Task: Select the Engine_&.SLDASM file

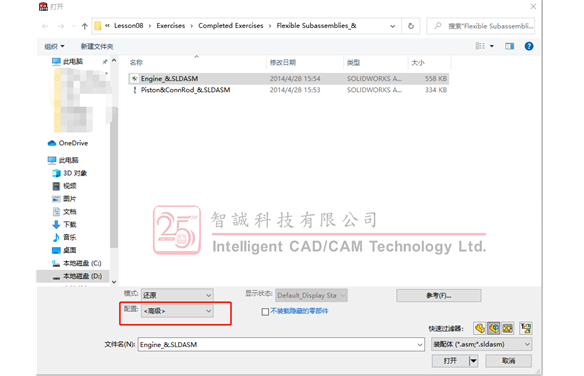Action: pyautogui.click(x=288, y=79)
